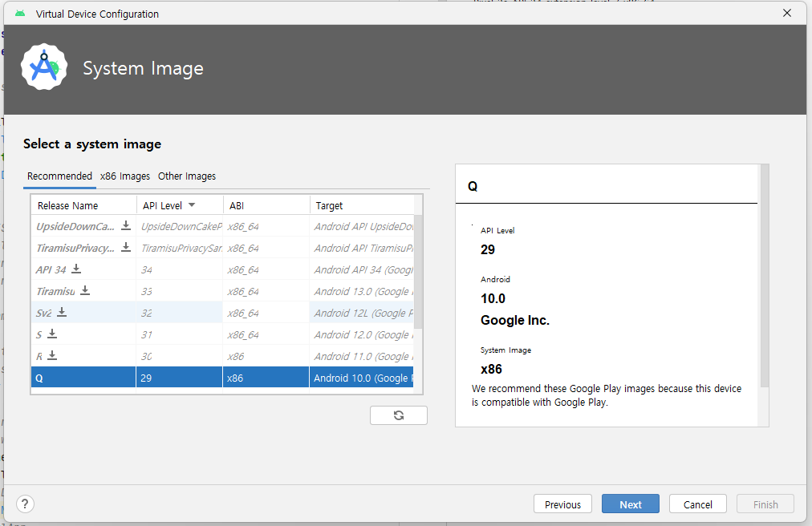Switch to the Other Images tab
The image size is (812, 526).
point(187,176)
